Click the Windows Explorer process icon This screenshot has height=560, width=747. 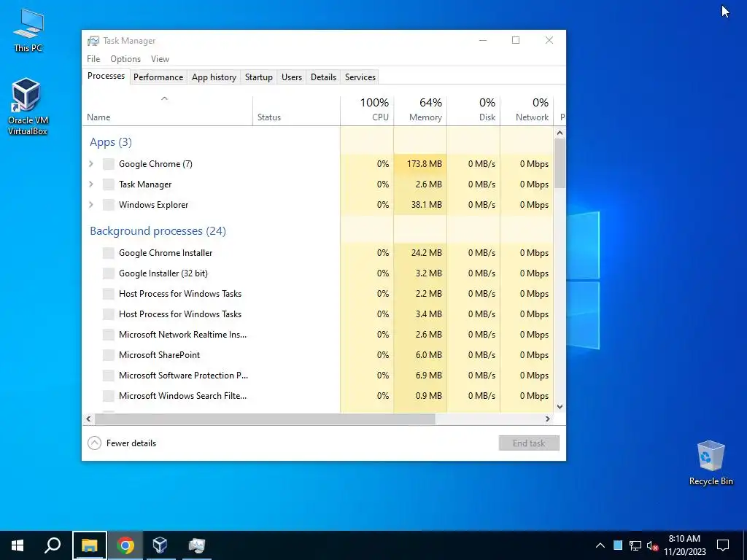click(x=109, y=205)
